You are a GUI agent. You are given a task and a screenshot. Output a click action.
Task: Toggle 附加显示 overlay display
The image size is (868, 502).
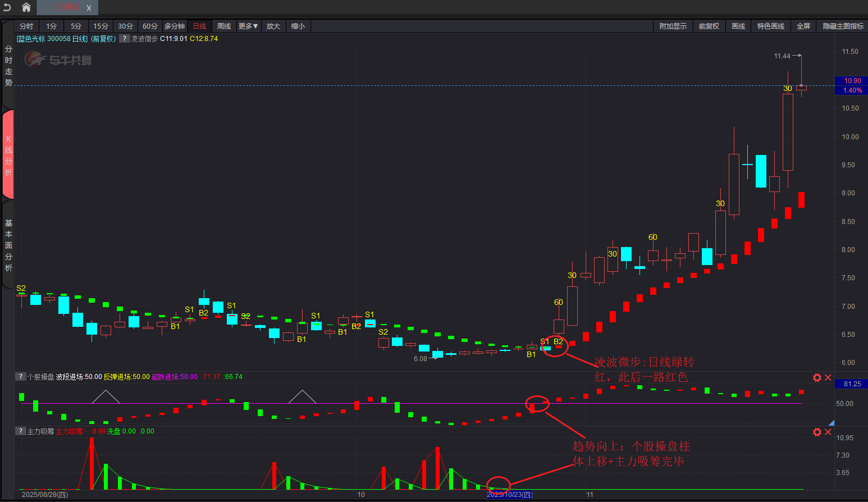(673, 26)
